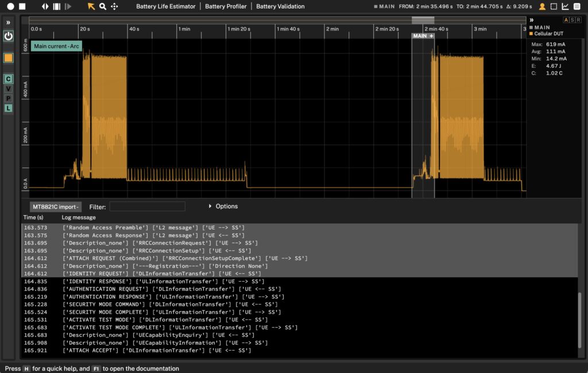The height and width of the screenshot is (373, 588).
Task: Enable the V voltage channel button
Action: pyautogui.click(x=9, y=89)
